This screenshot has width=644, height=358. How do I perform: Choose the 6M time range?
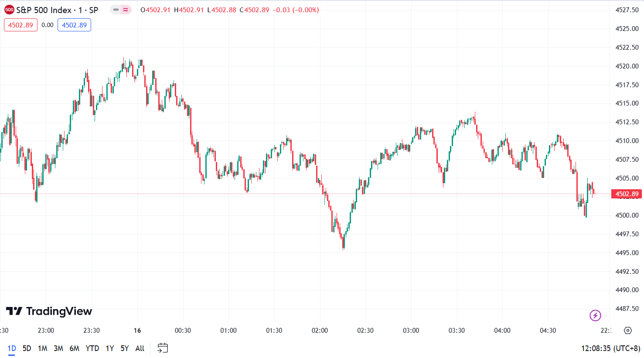coord(75,348)
